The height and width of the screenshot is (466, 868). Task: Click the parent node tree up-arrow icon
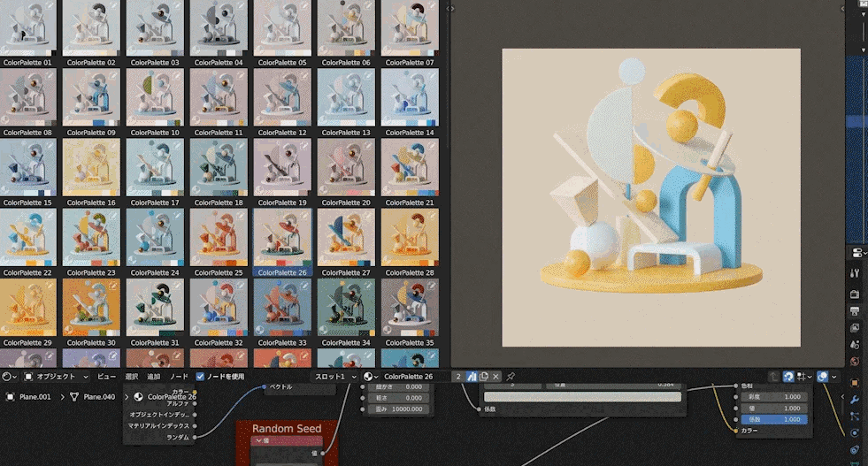774,377
